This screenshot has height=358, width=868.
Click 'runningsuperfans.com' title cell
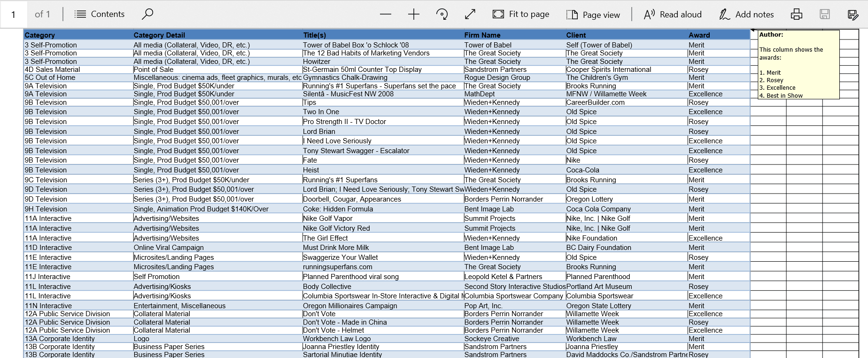[x=337, y=267]
